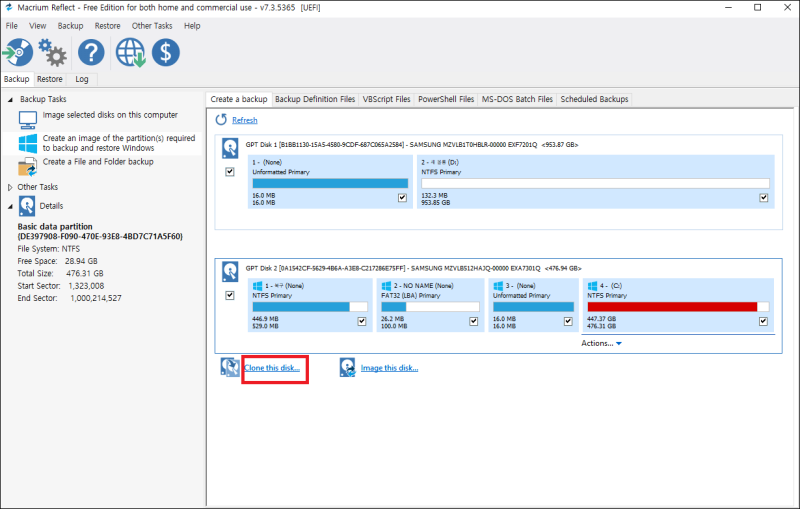Open the Actions... dropdown
Screen dimensions: 800x509
coord(602,343)
